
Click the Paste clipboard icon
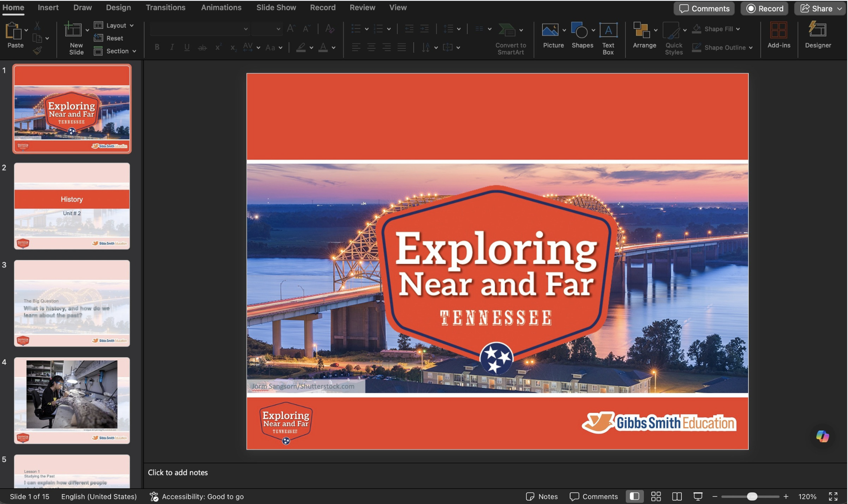[x=13, y=32]
